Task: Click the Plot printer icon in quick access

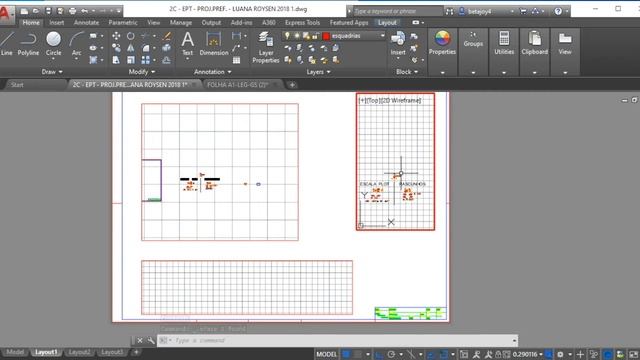Action: click(x=73, y=11)
